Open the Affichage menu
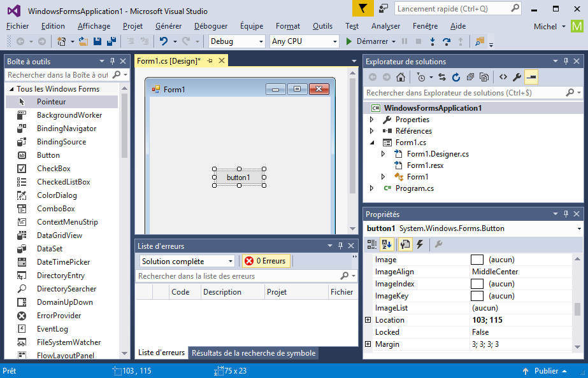 (x=94, y=26)
